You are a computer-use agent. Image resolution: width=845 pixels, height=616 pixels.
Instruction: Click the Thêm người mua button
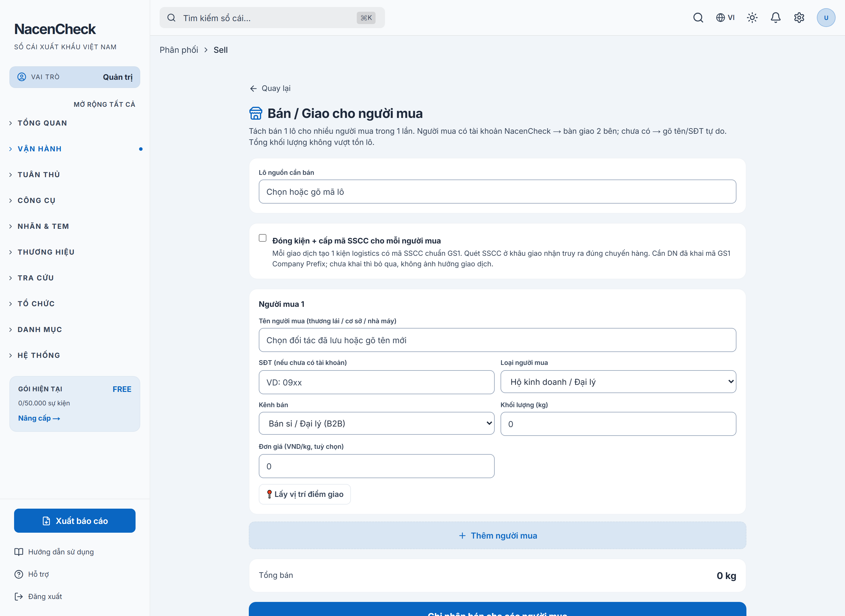coord(497,535)
